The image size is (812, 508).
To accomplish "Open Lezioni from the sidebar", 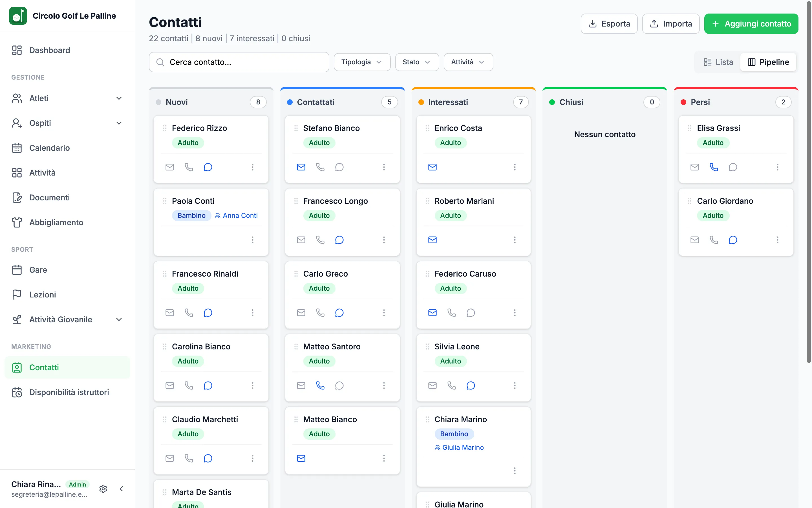I will tap(67, 295).
